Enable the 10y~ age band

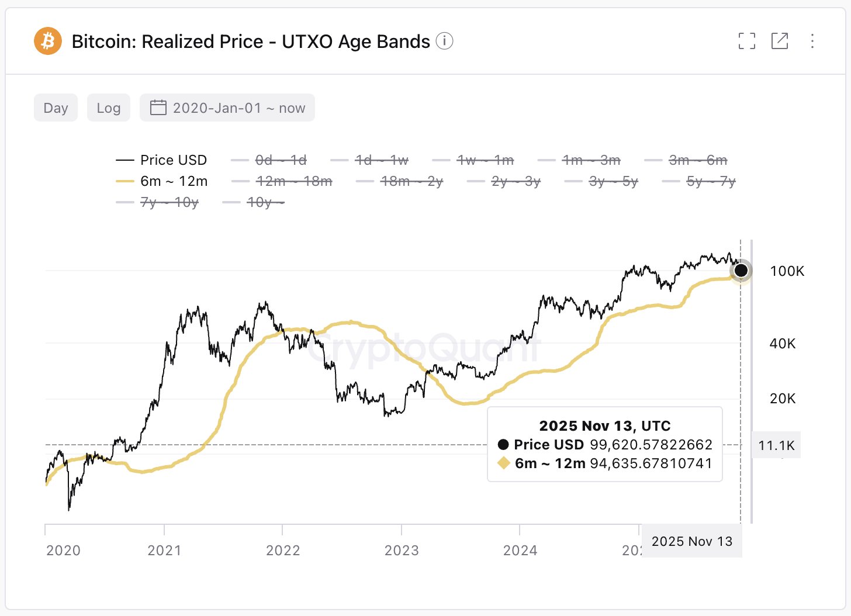point(264,202)
